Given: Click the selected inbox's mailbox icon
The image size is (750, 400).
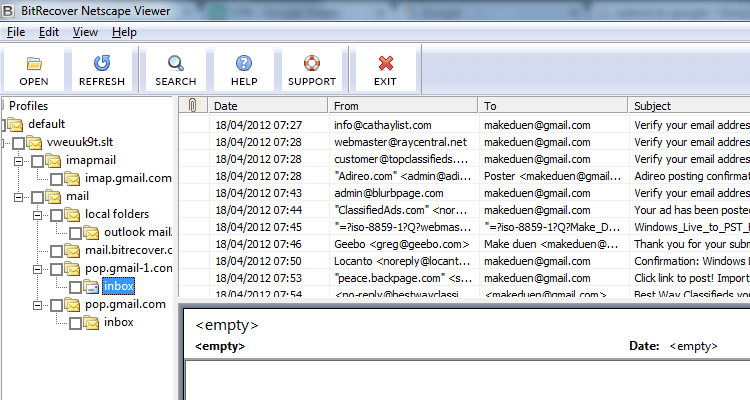Looking at the screenshot, I should 91,287.
